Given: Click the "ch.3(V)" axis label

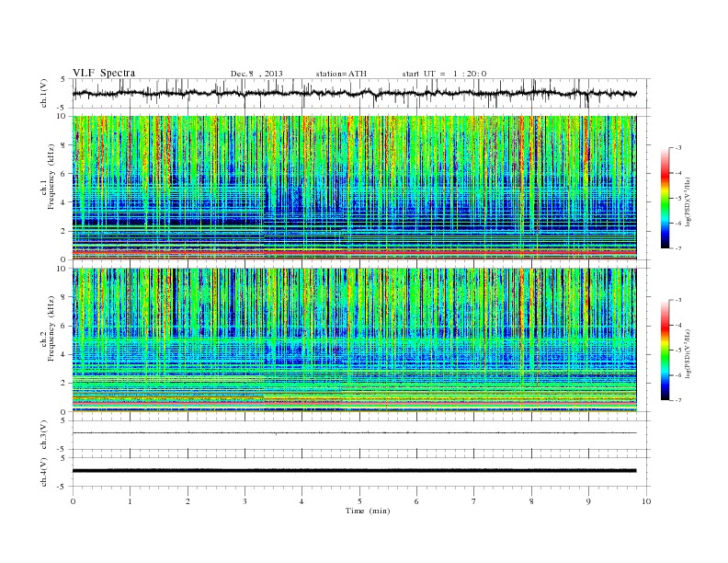Looking at the screenshot, I should click(44, 435).
